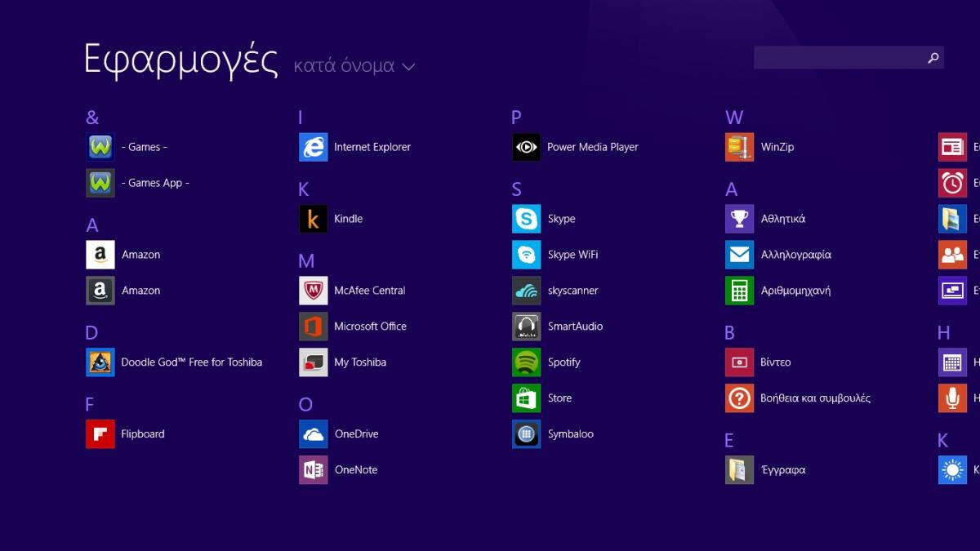This screenshot has height=551, width=980.
Task: Open the Windows Store icon
Action: click(x=527, y=398)
